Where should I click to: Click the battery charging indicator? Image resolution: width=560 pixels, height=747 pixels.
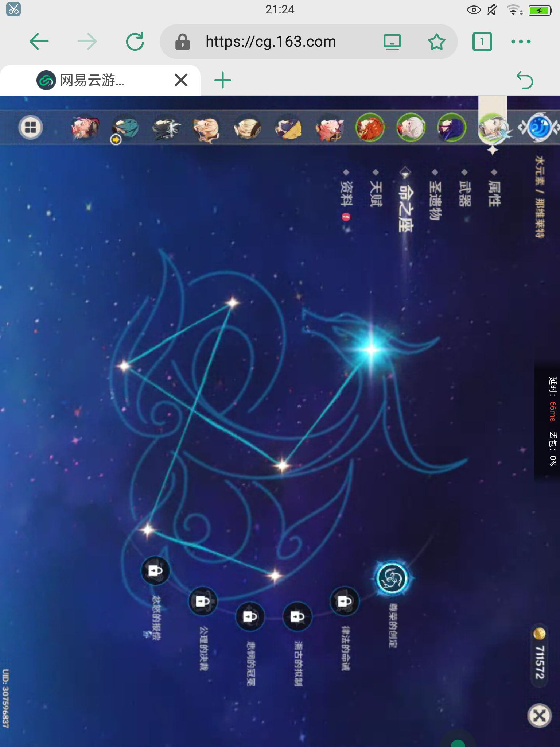[541, 10]
